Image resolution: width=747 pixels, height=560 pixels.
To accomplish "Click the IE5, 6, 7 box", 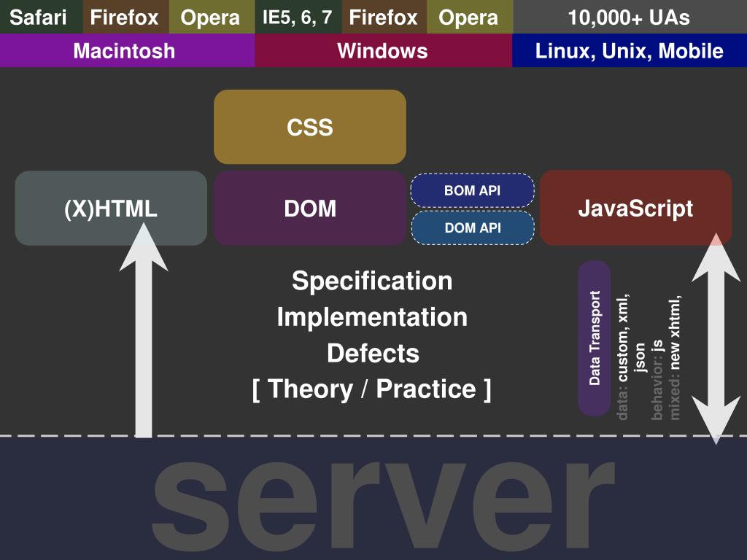I will coord(298,17).
